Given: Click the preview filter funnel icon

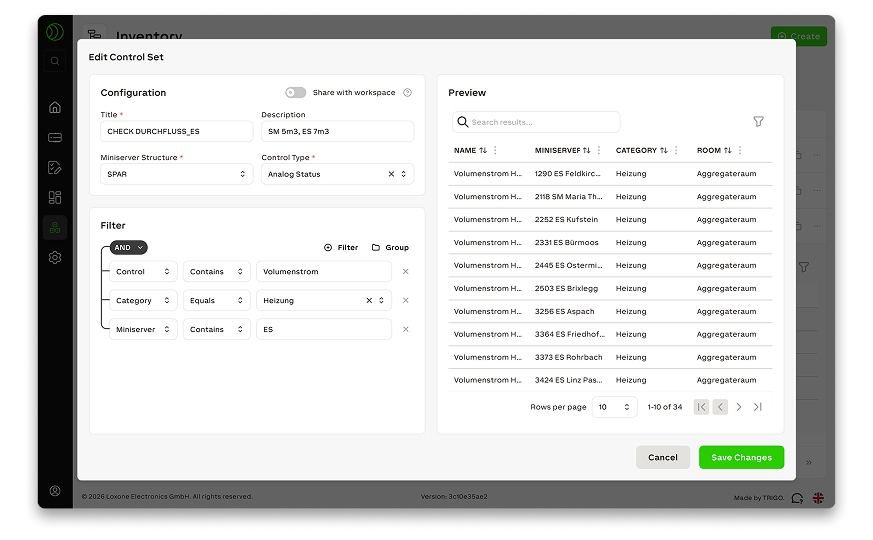Looking at the screenshot, I should point(758,122).
